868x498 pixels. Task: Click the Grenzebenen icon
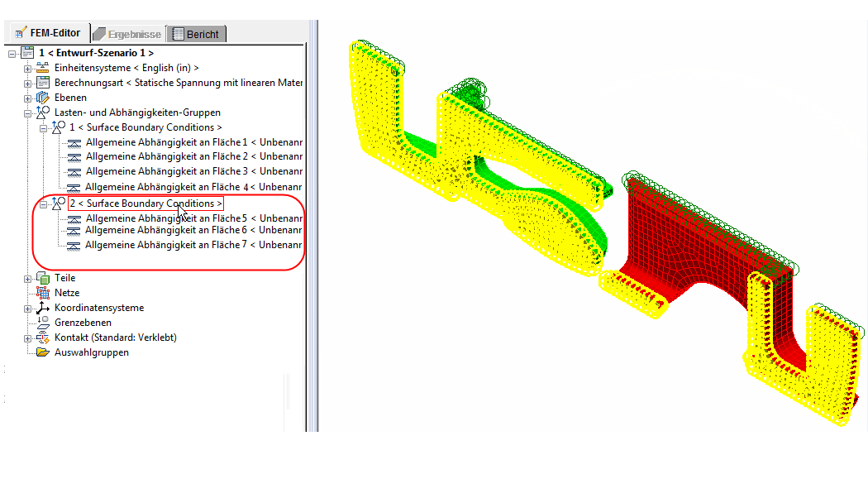43,323
